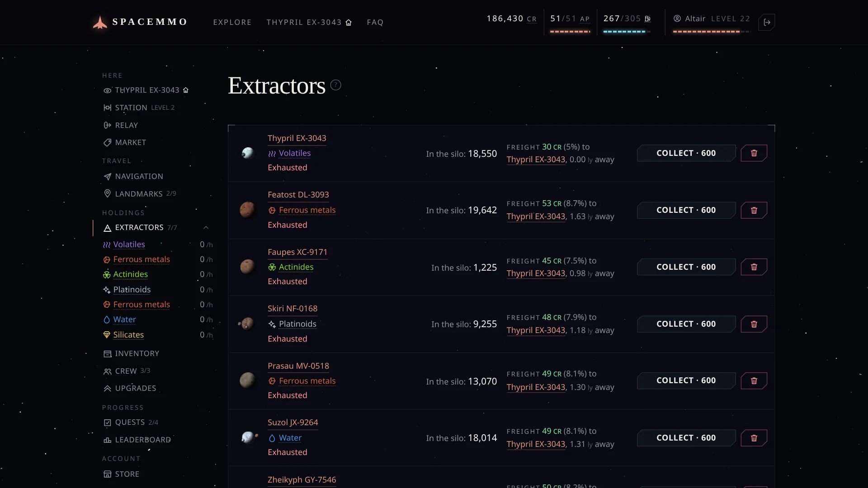Collect 600 from Faupes XC-9171 silo
The image size is (868, 488).
[x=686, y=267]
